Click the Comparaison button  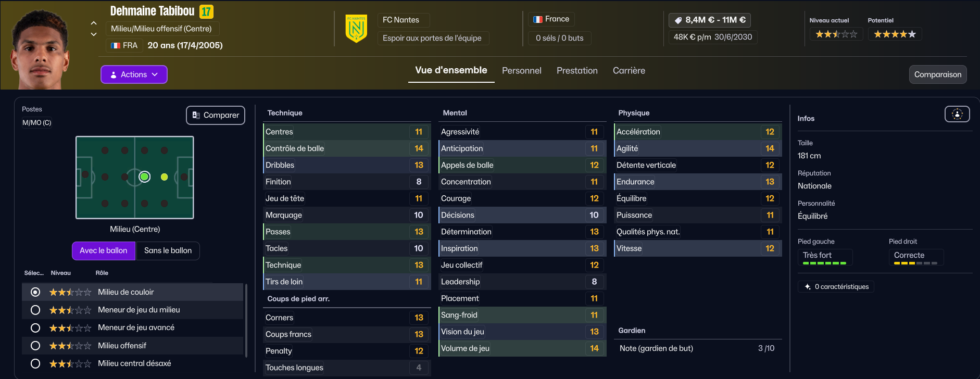pyautogui.click(x=937, y=74)
